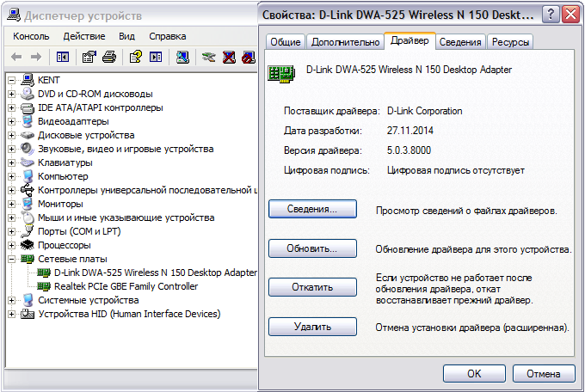
Task: Switch to the Сведения tab
Action: pos(460,42)
